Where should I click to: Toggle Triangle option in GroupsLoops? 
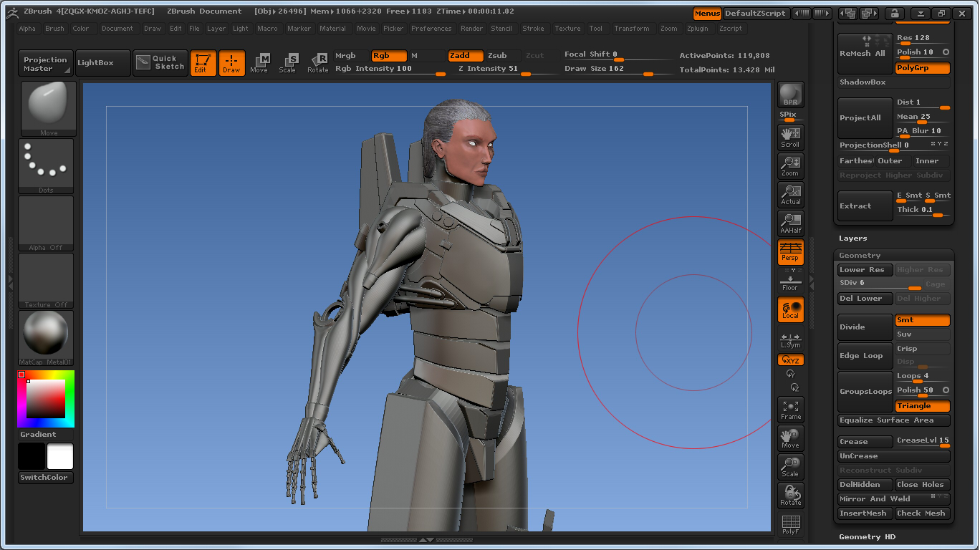pos(923,406)
